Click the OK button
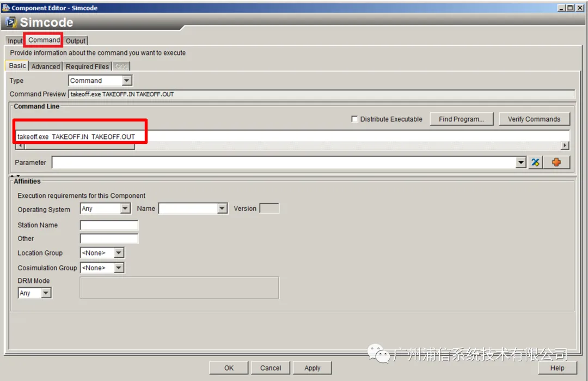The image size is (588, 381). tap(229, 368)
